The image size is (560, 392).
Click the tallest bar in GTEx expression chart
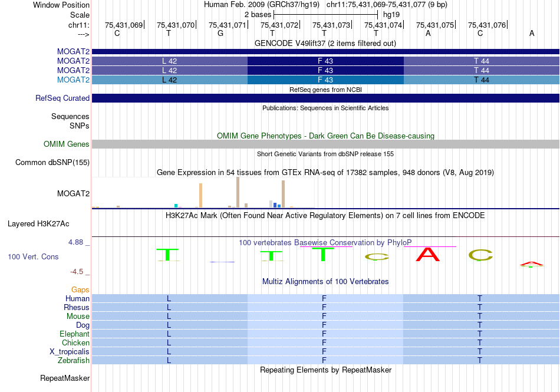click(x=238, y=192)
